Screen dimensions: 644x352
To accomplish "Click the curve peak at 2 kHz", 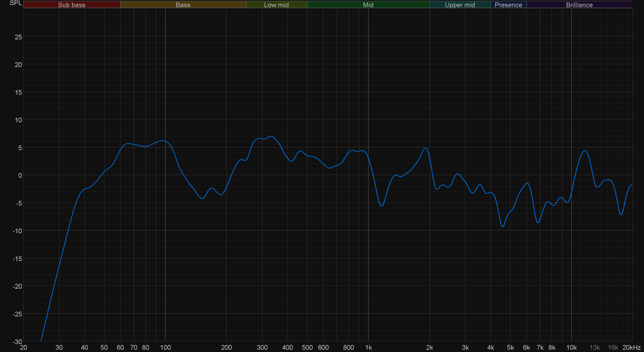I will 425,148.
